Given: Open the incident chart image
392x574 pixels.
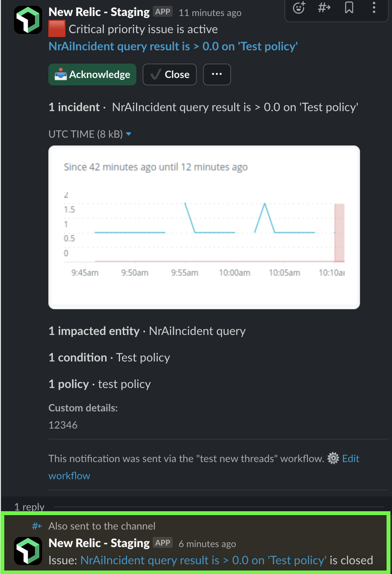Looking at the screenshot, I should (204, 227).
